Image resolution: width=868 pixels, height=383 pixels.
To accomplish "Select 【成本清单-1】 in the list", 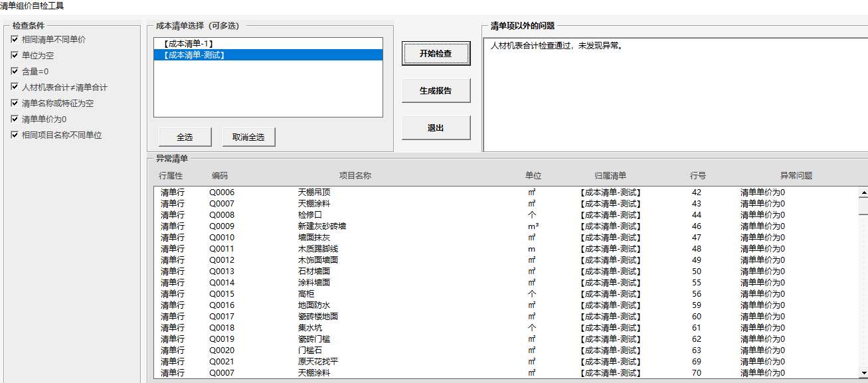I will 268,44.
